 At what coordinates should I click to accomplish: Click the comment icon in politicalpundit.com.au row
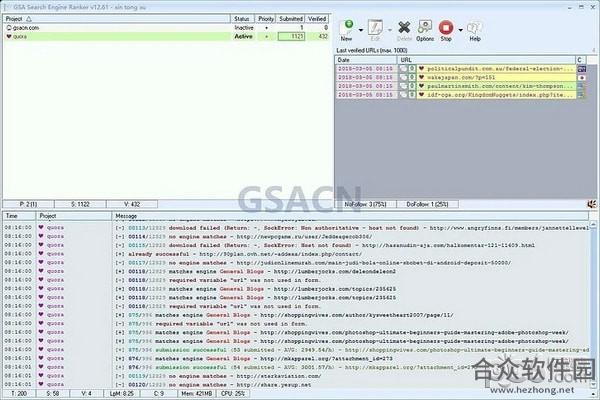403,69
